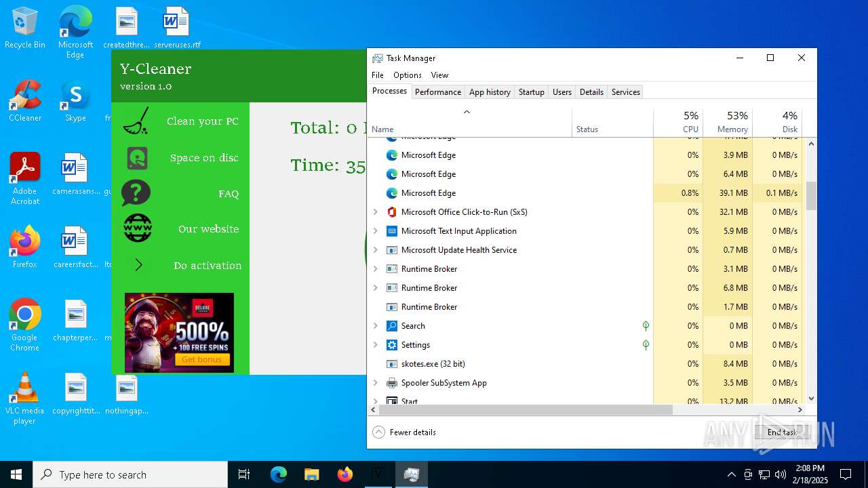Expand the Settings process group

tap(376, 345)
